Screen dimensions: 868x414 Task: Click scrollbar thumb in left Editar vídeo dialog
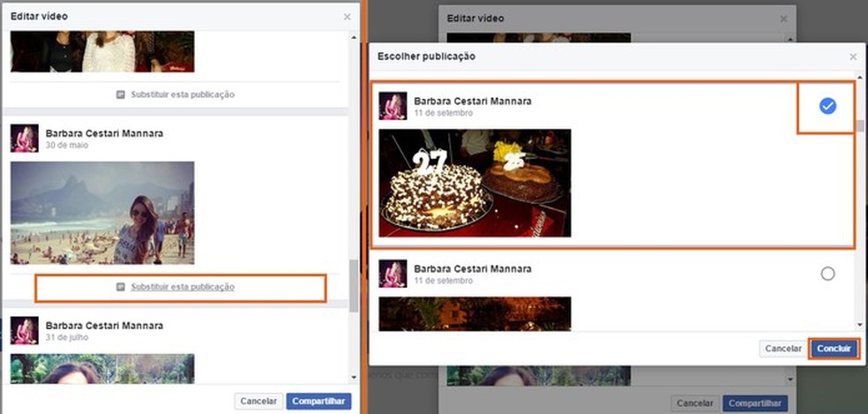(355, 285)
